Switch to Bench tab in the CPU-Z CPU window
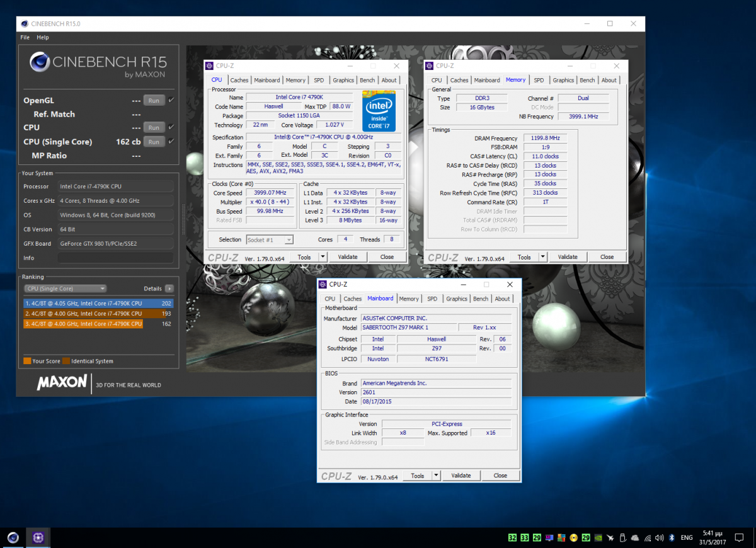Viewport: 756px width, 548px height. click(x=367, y=80)
